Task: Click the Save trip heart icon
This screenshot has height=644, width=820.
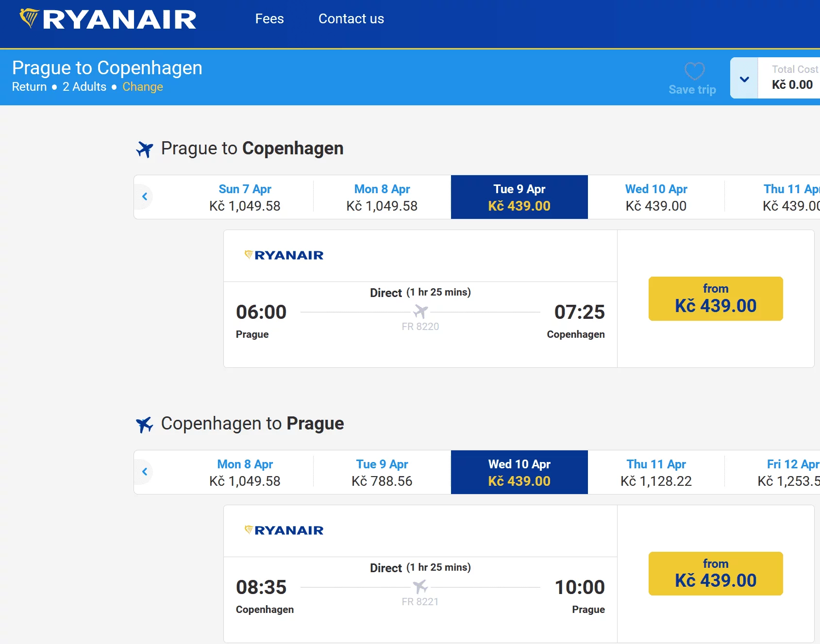Action: [694, 71]
